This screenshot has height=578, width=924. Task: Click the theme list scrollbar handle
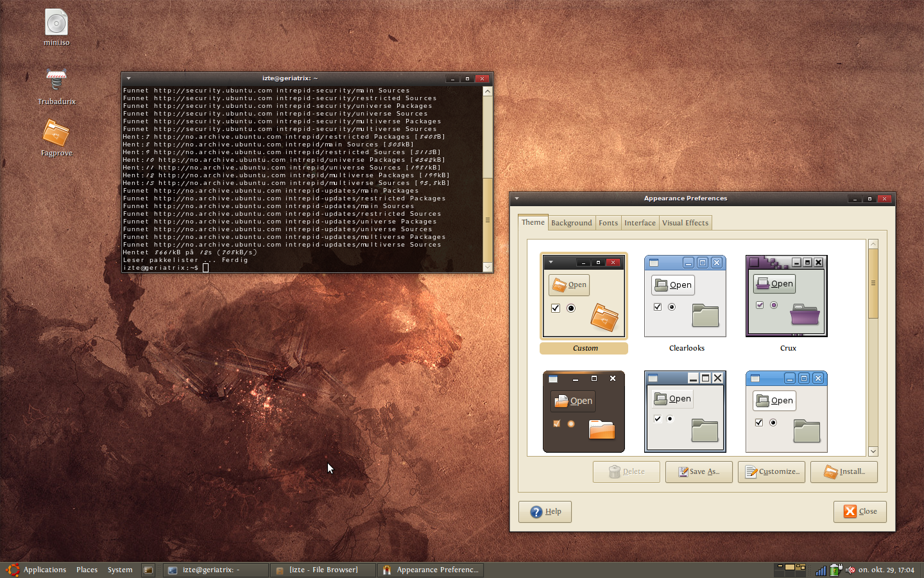pos(873,283)
